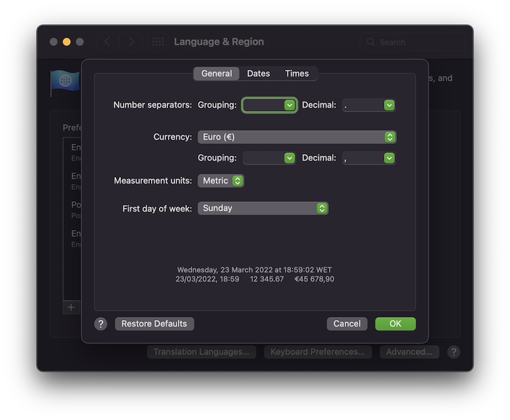510x420 pixels.
Task: Click the magnifier icon in Search field
Action: click(371, 42)
